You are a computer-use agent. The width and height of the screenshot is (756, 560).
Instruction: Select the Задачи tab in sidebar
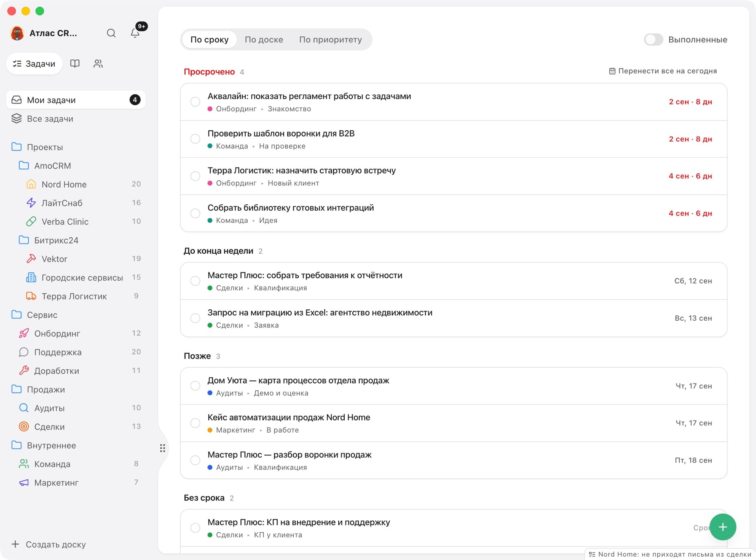[x=34, y=64]
